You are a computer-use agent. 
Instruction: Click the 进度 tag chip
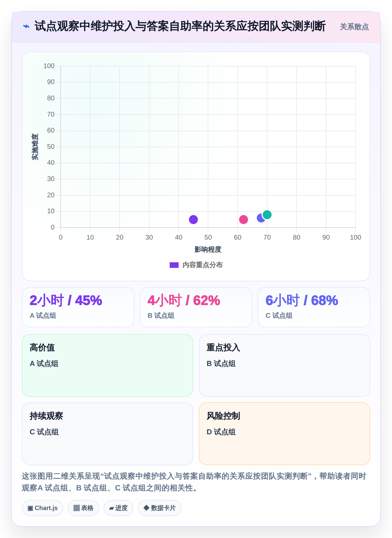point(118,508)
